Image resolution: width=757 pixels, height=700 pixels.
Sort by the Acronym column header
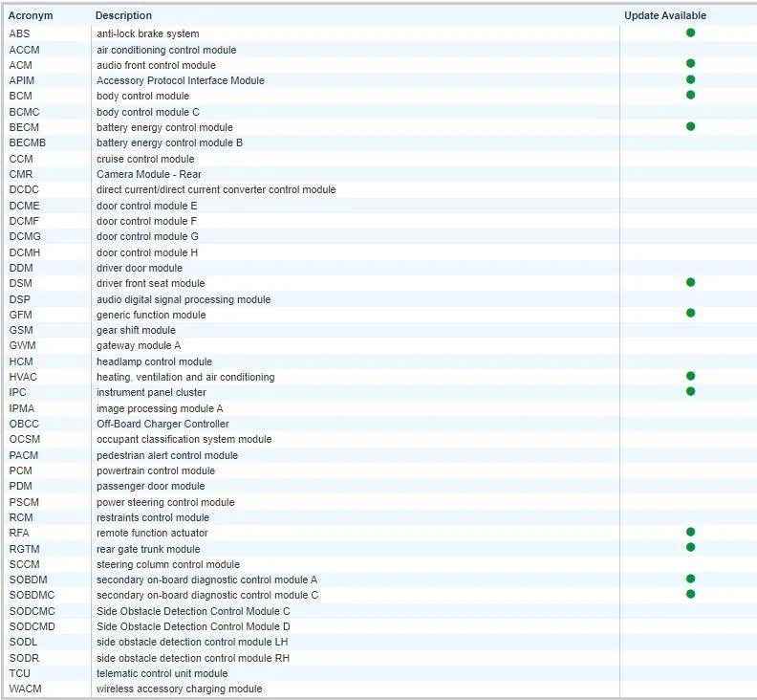pyautogui.click(x=31, y=15)
